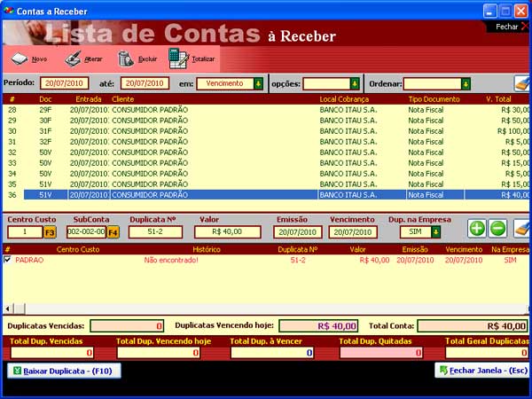Click the Fechar X at top right
This screenshot has height=399, width=532.
coord(525,27)
